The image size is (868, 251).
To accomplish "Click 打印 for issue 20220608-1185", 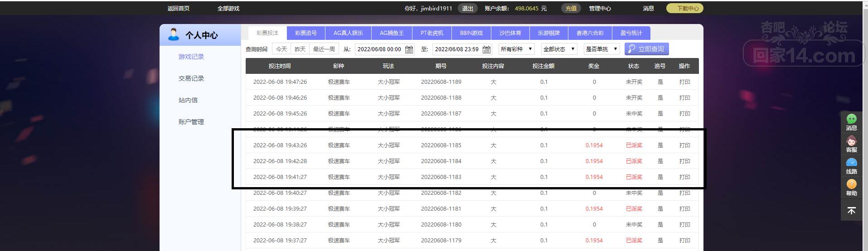I will 684,145.
